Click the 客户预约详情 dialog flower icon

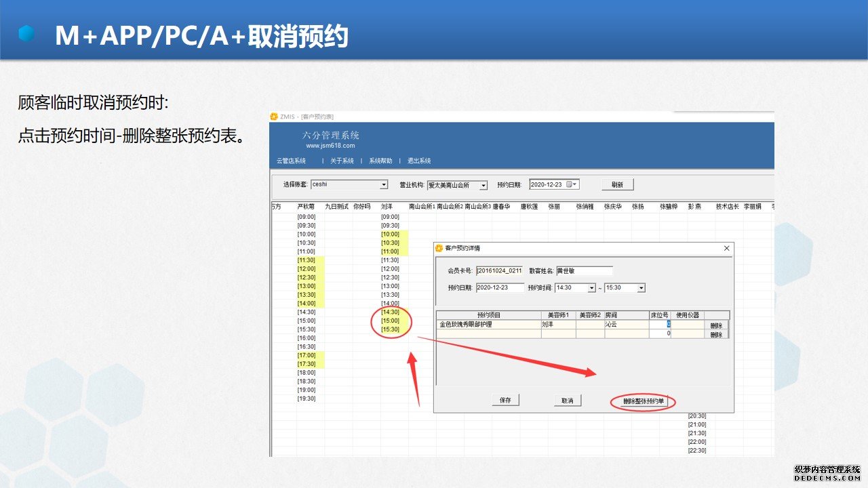click(439, 248)
